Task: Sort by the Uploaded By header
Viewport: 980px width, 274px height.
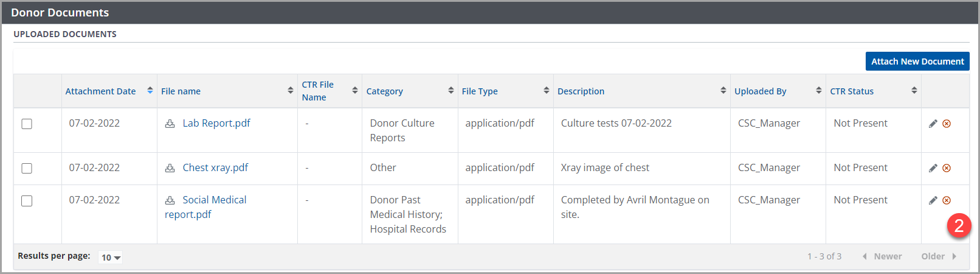Action: (x=818, y=91)
